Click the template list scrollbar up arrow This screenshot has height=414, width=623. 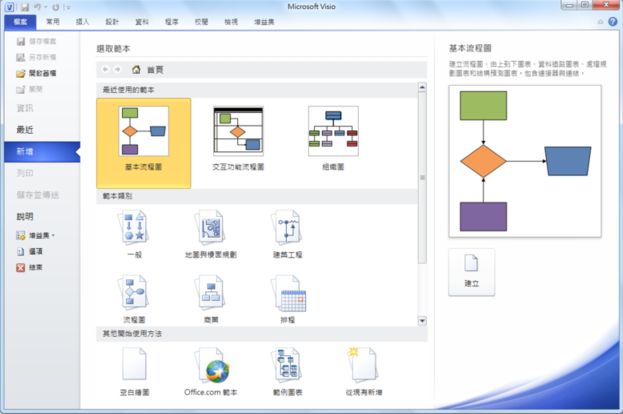422,87
